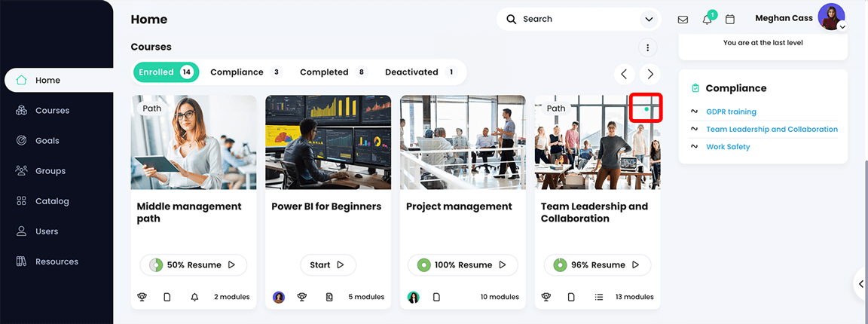The height and width of the screenshot is (324, 868).
Task: Click Middle management path title
Action: [x=189, y=212]
